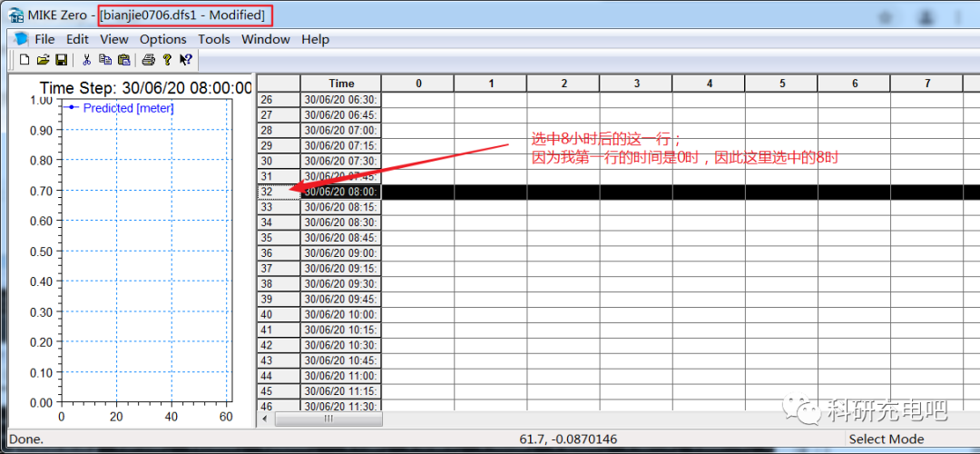Click time cell 30/06/20 09:00

(341, 253)
